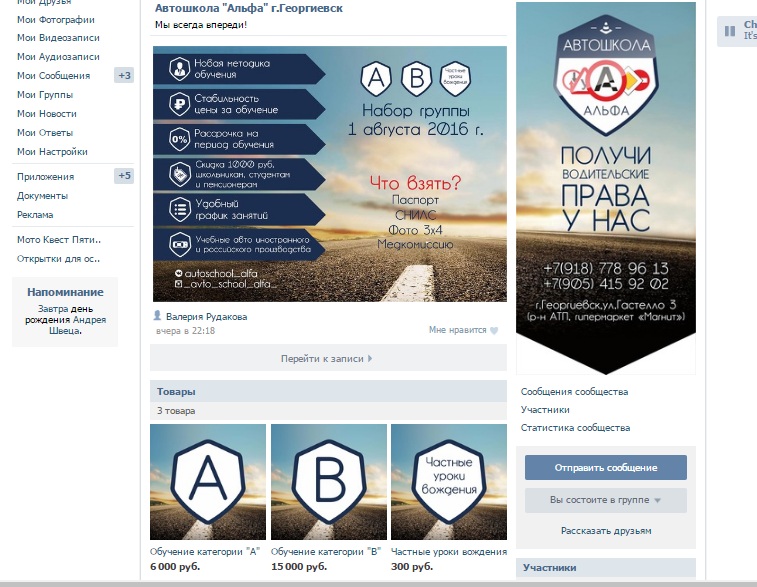Screen dimensions: 757x587
Task: Open the category B product thumbnail
Action: tap(329, 482)
